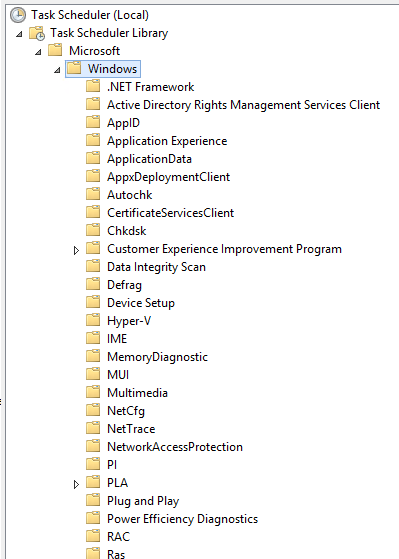The width and height of the screenshot is (399, 559).
Task: Click the IME folder icon
Action: (x=93, y=338)
